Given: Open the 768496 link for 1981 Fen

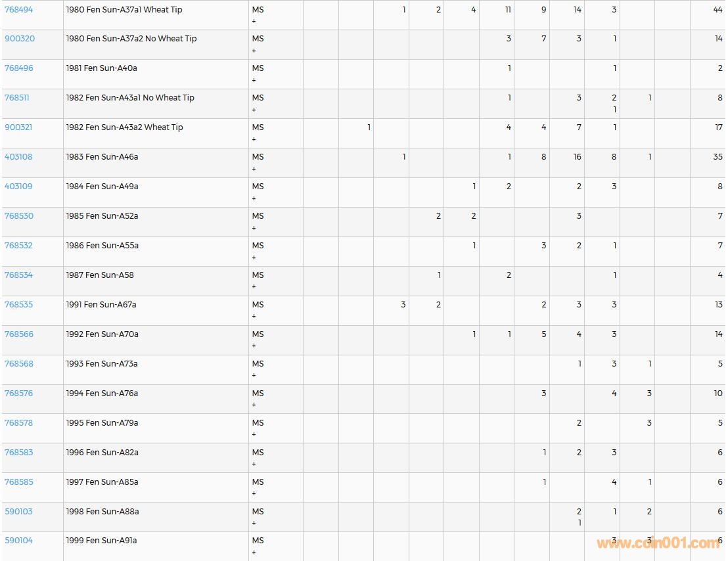Looking at the screenshot, I should pos(18,68).
